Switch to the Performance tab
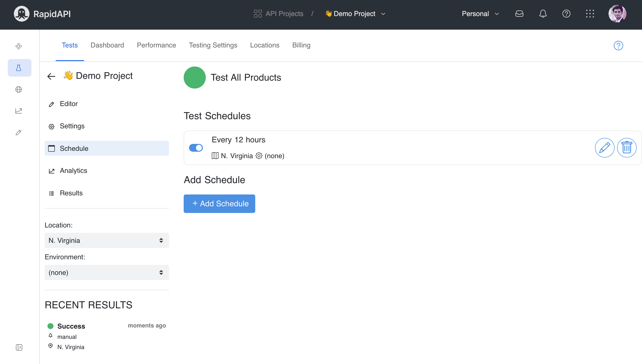 [156, 45]
